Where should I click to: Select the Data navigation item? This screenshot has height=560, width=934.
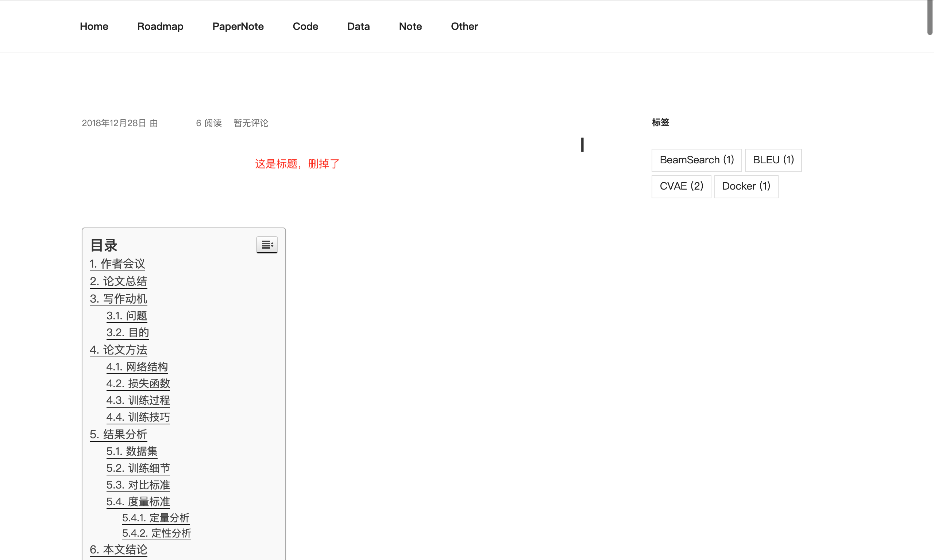point(358,26)
